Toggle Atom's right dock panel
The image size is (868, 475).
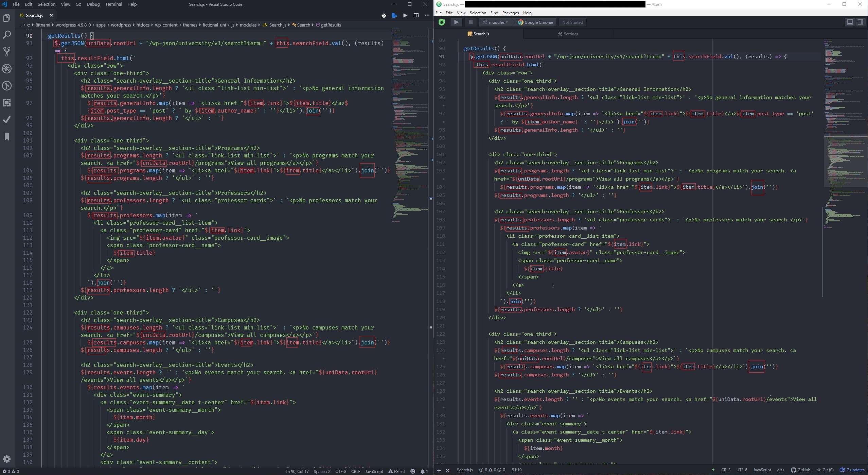coord(861,22)
